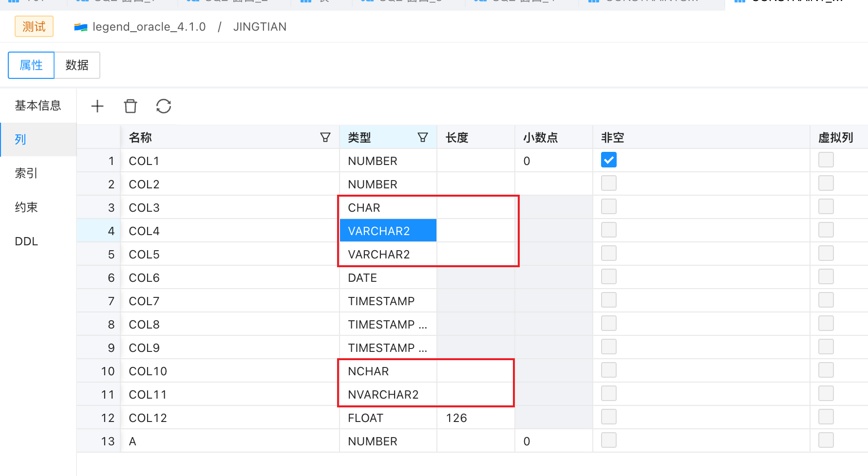Open the filter on the 类型 column
This screenshot has width=868, height=476.
(423, 137)
